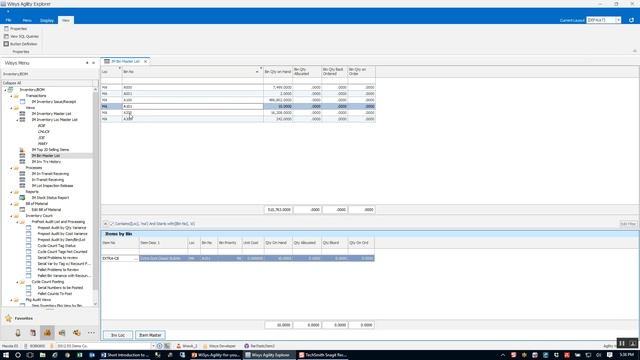Click the highlighted inventory module icon
This screenshot has height=360, width=640.
[x=47, y=333]
